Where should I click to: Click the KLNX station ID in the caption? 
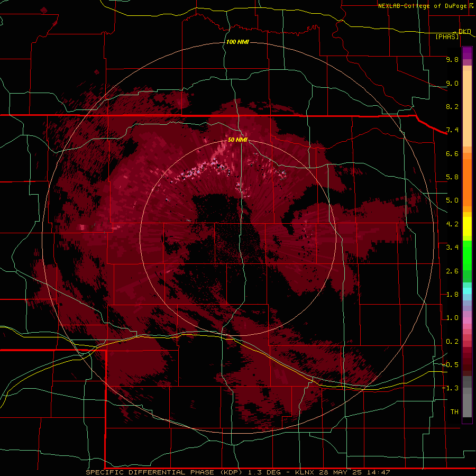coord(305,472)
